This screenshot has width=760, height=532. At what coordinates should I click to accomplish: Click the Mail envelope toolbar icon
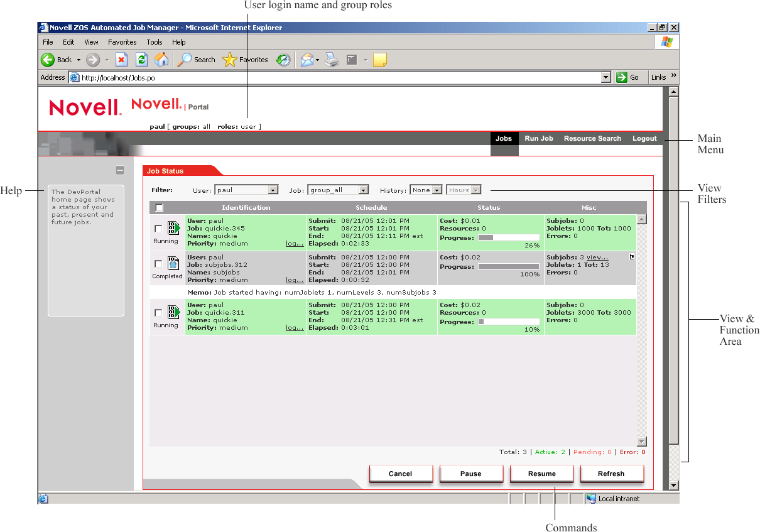307,60
